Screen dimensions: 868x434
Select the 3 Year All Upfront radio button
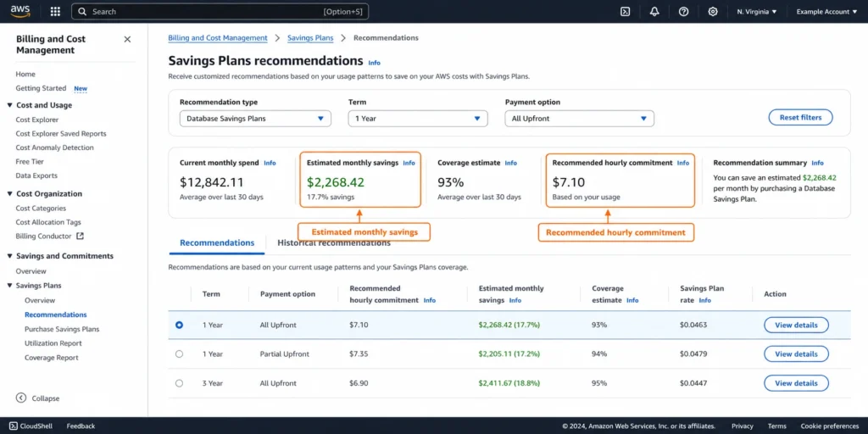179,383
